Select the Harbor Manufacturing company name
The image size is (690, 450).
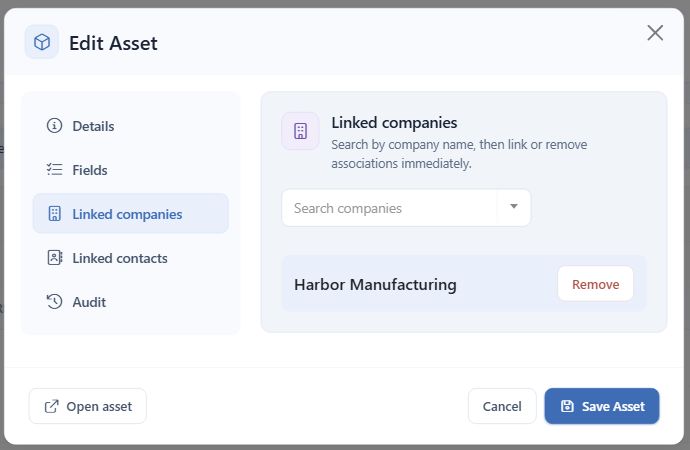point(375,285)
